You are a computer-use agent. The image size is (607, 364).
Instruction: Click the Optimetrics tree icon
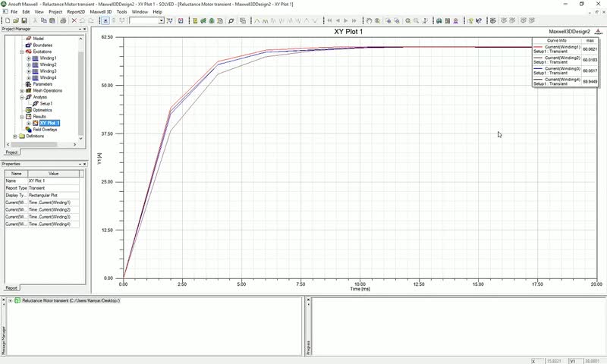tap(29, 110)
